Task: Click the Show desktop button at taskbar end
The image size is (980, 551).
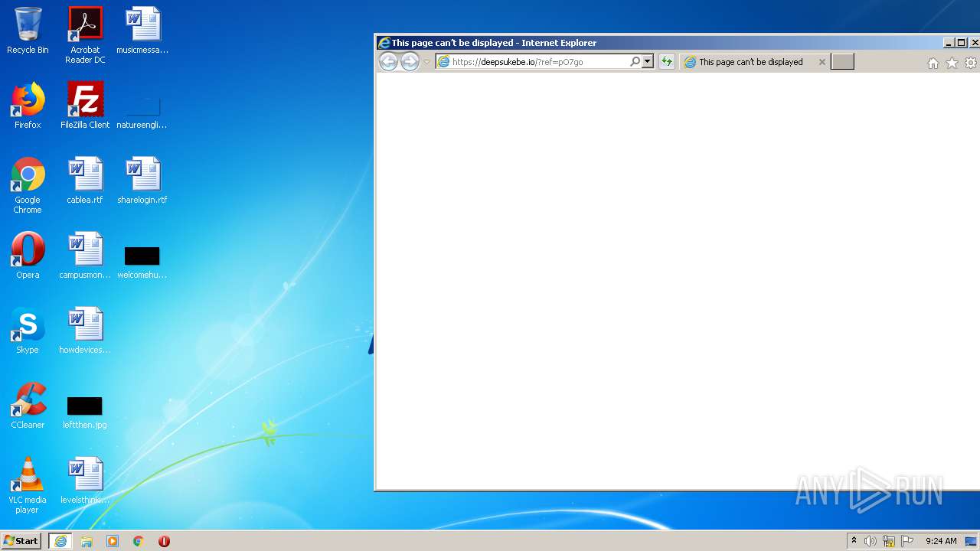Action: tap(972, 541)
